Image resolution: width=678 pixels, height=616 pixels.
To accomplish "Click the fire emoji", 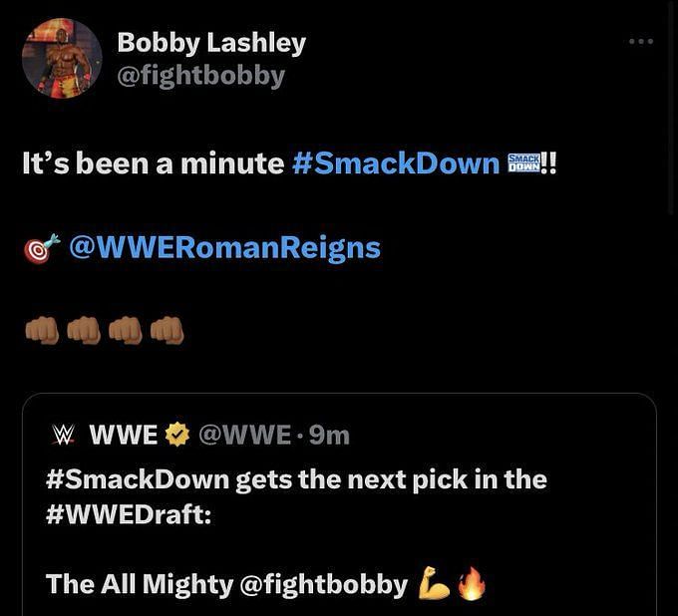I will [472, 583].
